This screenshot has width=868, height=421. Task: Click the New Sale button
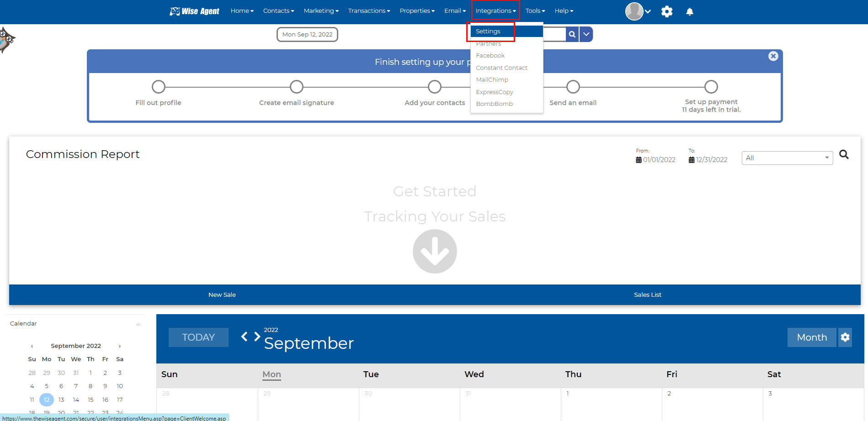click(222, 295)
